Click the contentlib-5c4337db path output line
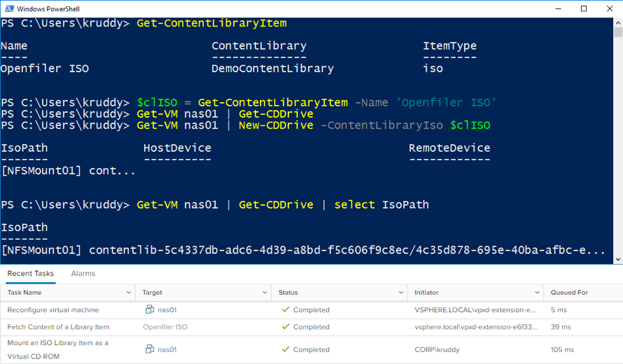The image size is (623, 364). point(303,250)
